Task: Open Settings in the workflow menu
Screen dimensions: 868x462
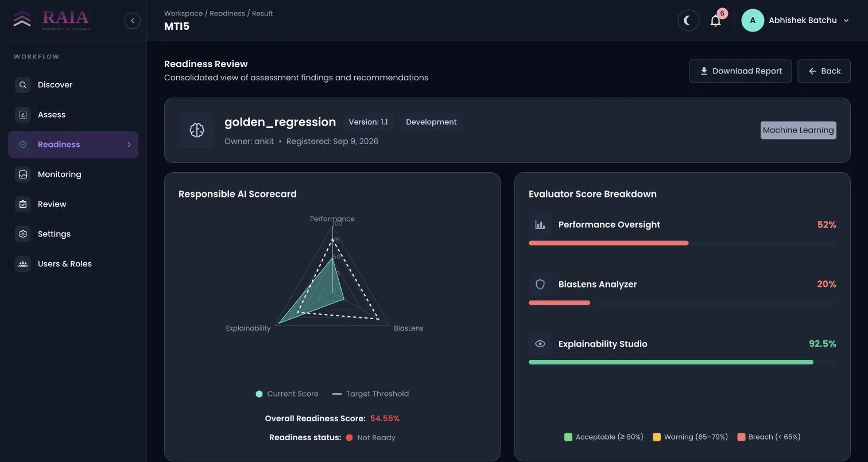Action: click(x=73, y=234)
